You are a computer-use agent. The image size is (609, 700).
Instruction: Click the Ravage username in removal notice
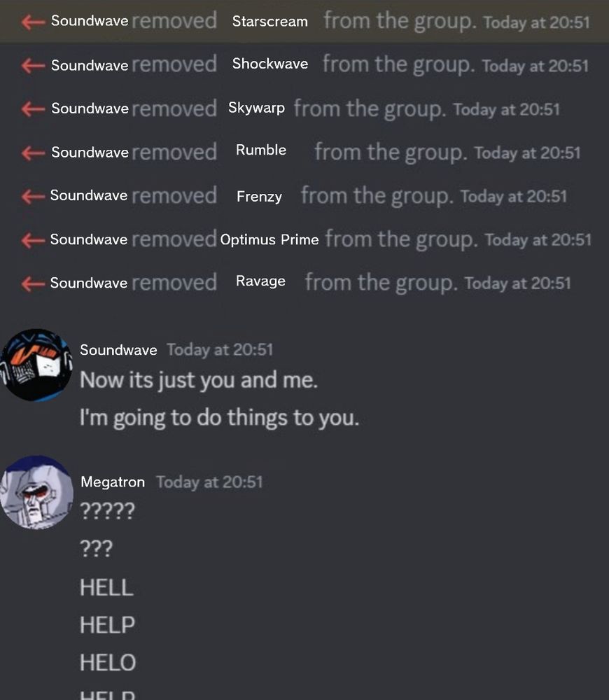[260, 281]
